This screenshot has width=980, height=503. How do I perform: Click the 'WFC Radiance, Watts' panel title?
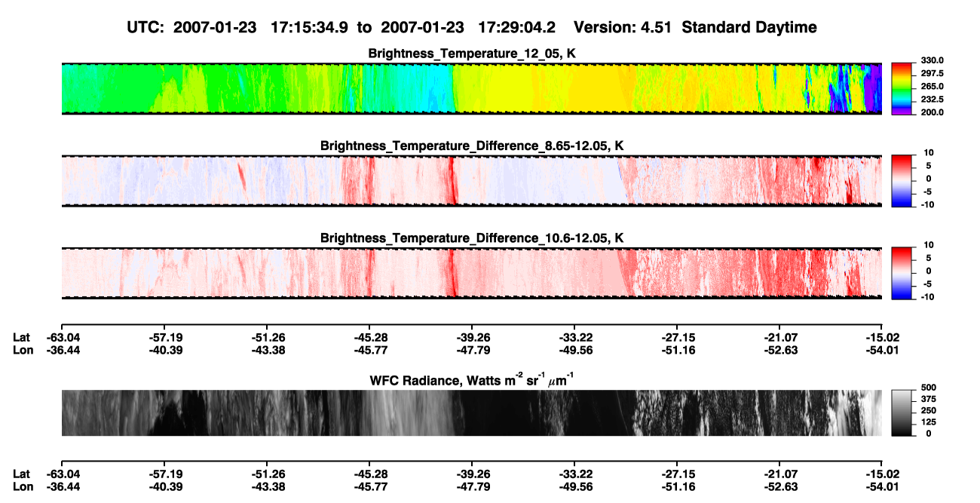(x=472, y=381)
